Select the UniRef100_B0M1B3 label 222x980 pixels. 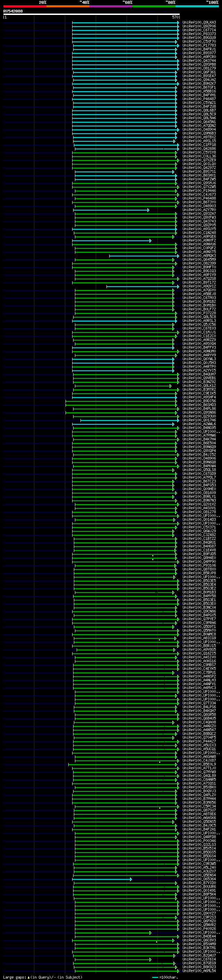[199, 592]
